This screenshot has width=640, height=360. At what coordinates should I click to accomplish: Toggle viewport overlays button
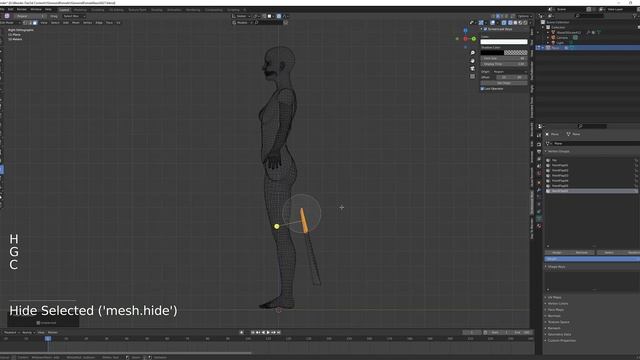click(493, 23)
